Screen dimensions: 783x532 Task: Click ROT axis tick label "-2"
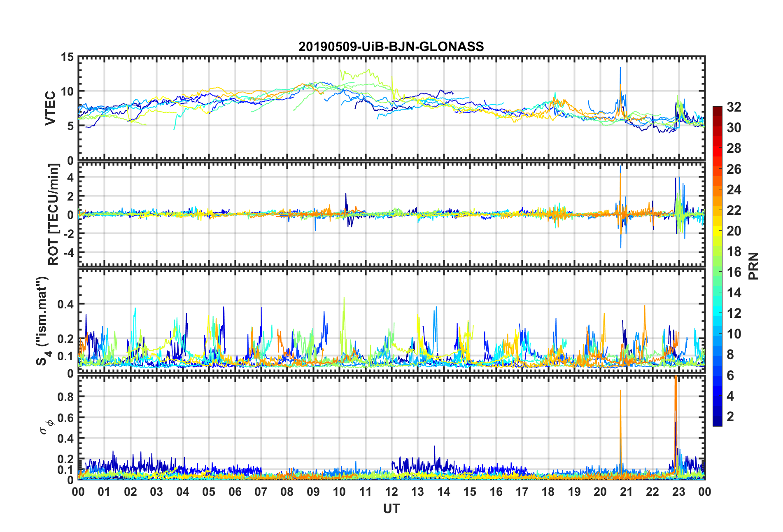click(68, 233)
